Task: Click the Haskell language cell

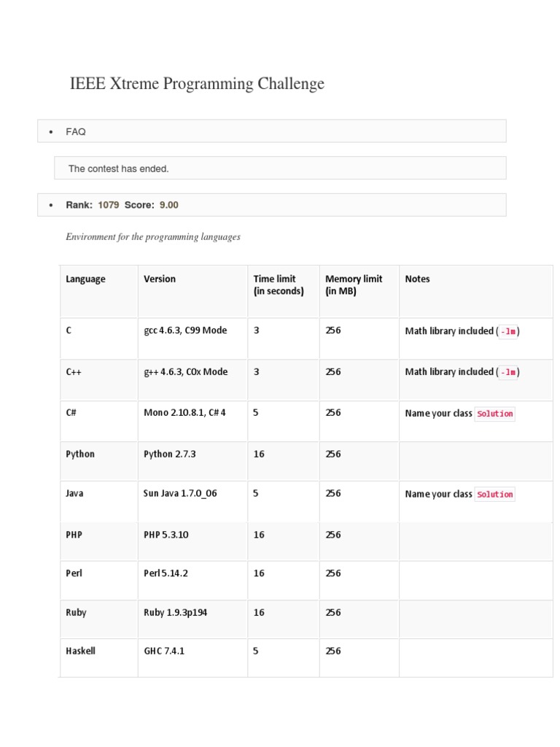Action: click(x=80, y=651)
